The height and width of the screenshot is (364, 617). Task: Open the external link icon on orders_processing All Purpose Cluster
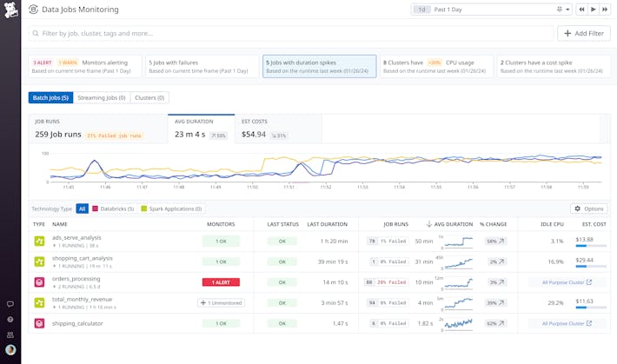(x=588, y=282)
